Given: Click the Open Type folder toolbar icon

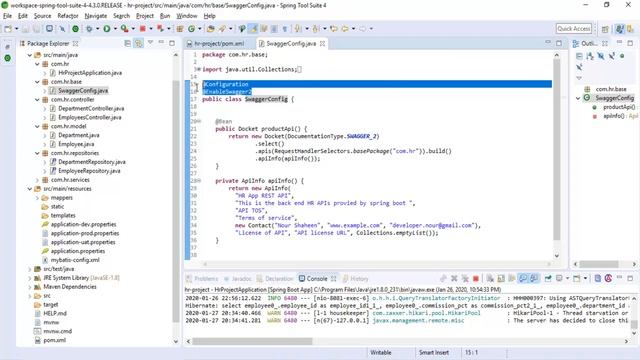Looking at the screenshot, I should tap(211, 29).
